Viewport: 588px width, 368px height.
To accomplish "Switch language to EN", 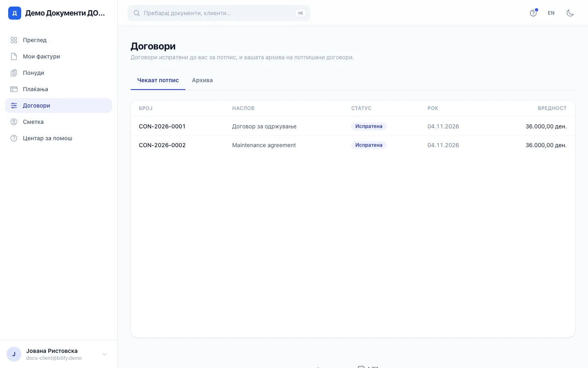I will pos(551,13).
